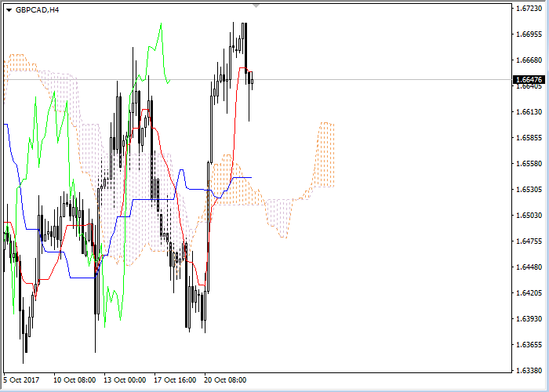The width and height of the screenshot is (549, 392).
Task: Click the 1.63655 price axis value
Action: pos(529,345)
